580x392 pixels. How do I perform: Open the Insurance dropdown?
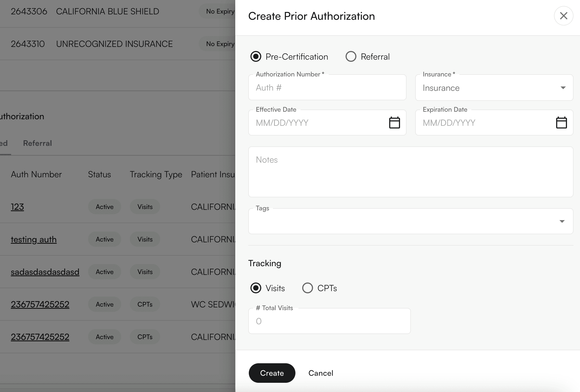(494, 88)
